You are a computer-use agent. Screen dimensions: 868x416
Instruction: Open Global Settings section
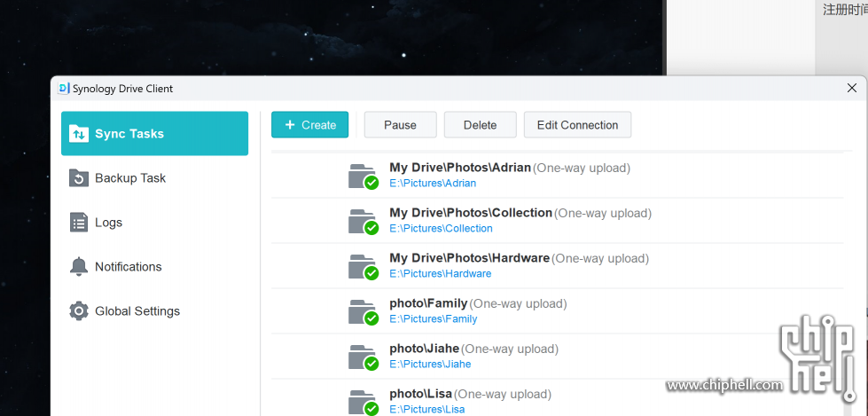pyautogui.click(x=154, y=310)
